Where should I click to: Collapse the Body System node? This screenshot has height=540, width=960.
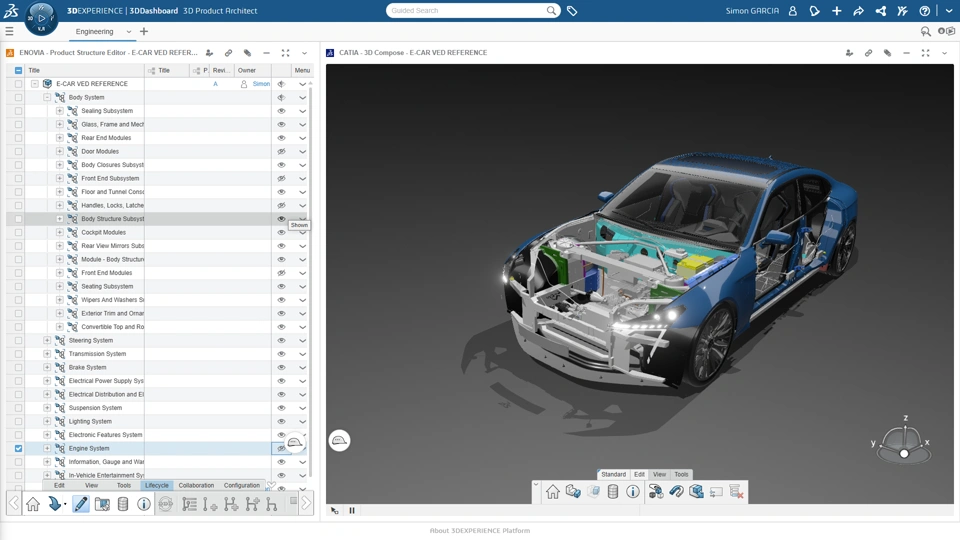pos(47,97)
